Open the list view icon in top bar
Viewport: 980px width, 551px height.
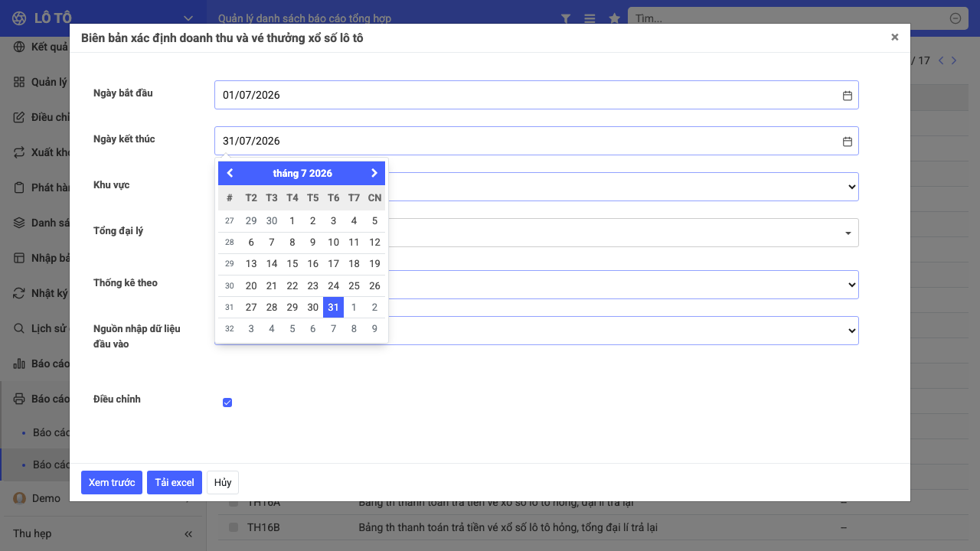(x=590, y=18)
